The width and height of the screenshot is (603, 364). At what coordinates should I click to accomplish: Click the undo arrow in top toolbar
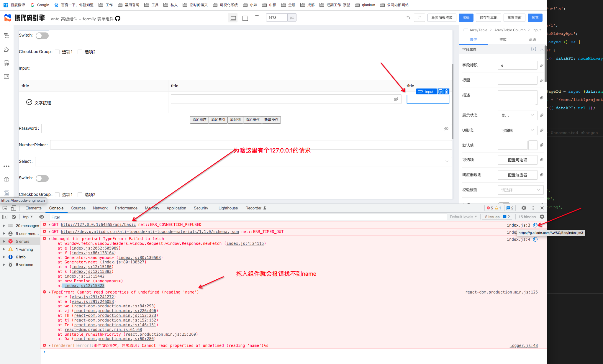coord(408,18)
